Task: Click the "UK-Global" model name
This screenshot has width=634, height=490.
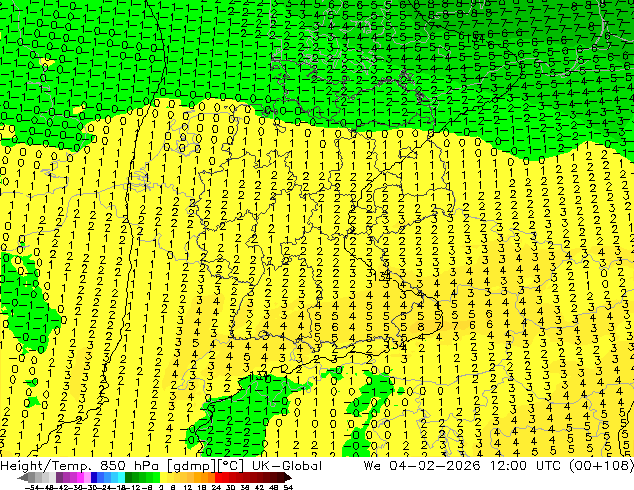Action: click(287, 466)
